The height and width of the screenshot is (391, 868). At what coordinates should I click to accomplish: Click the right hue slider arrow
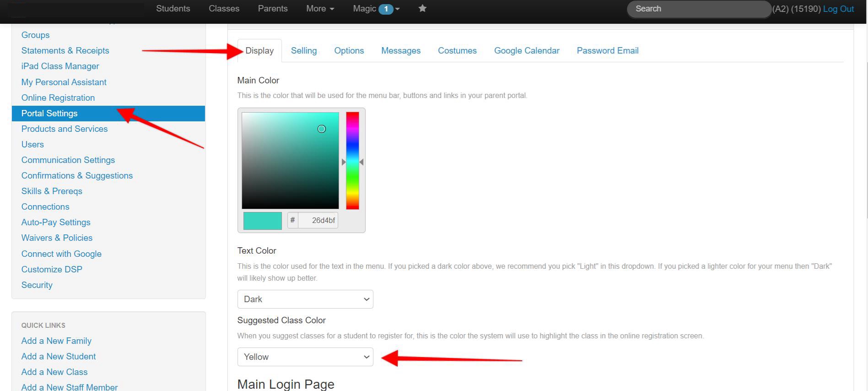coord(361,162)
